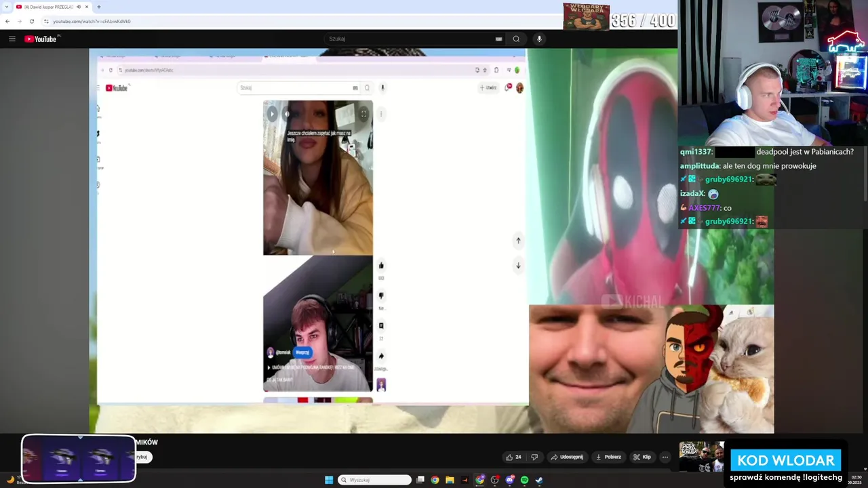Screen dimensions: 868x488
Task: Start voice search with the microphone icon
Action: click(x=539, y=39)
